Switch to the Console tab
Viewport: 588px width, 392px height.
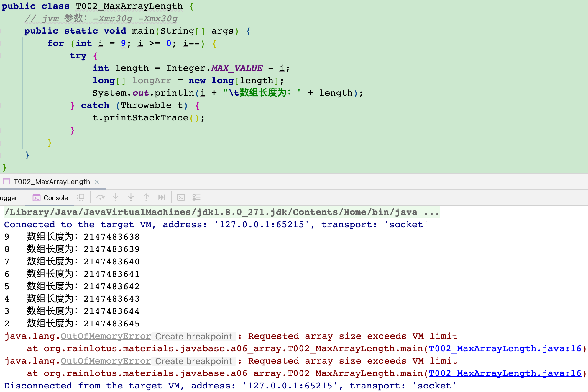(50, 198)
